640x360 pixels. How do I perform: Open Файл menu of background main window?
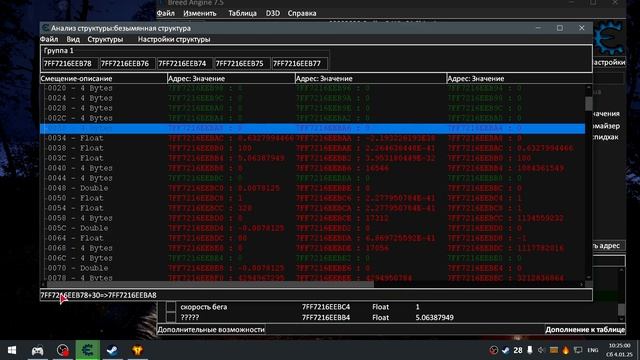pos(166,13)
